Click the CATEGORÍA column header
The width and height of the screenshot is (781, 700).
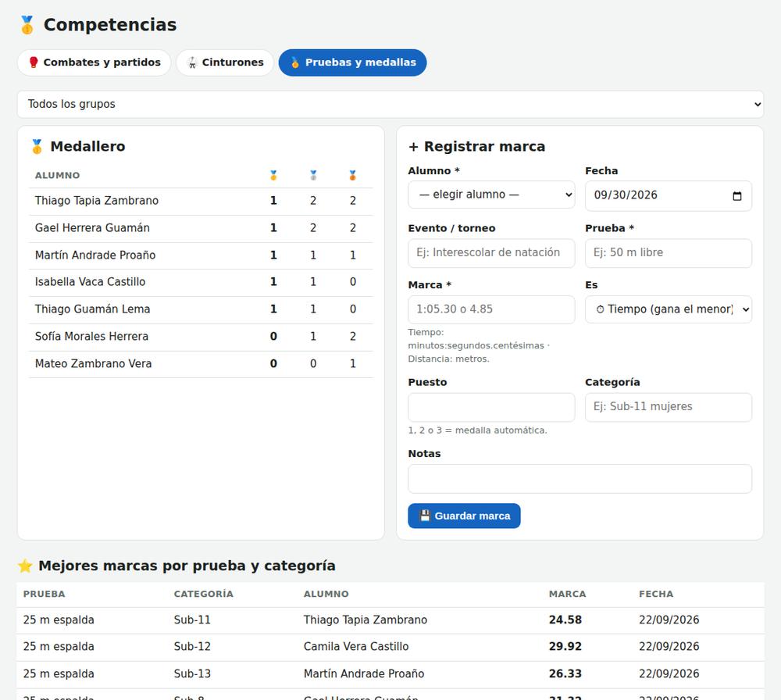point(203,594)
